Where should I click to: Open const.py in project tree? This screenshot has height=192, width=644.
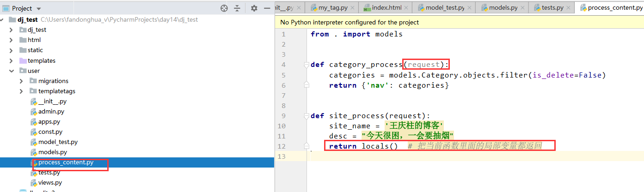tap(50, 132)
